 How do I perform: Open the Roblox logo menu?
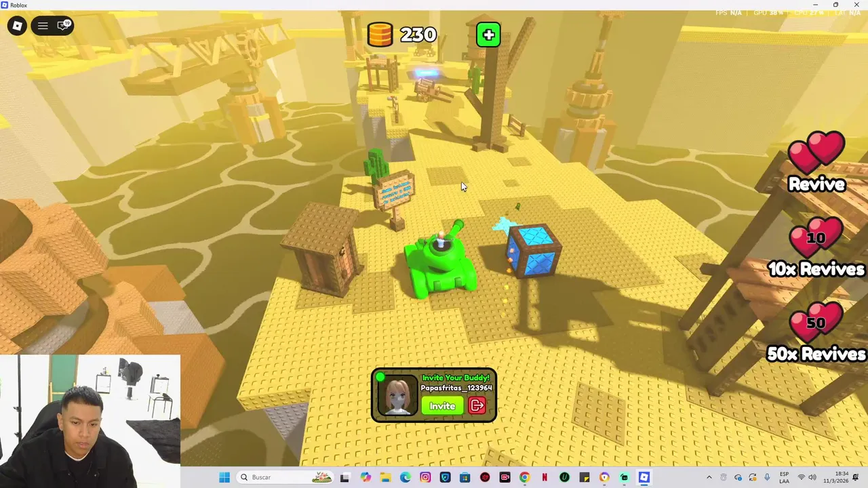[17, 26]
